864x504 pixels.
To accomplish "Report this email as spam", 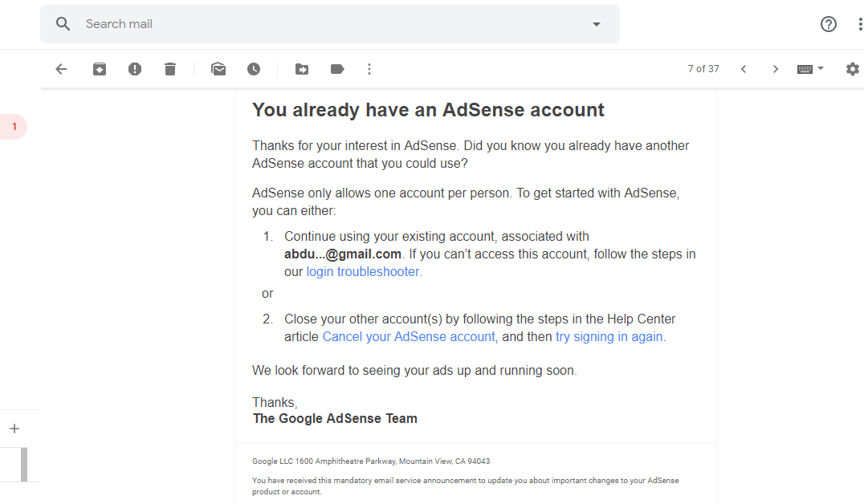I will tap(135, 69).
